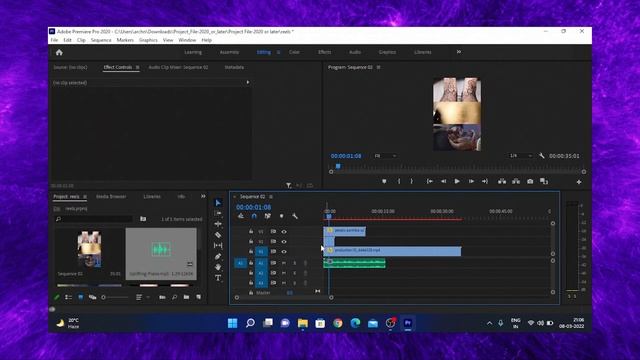Toggle V2 track output eye
This screenshot has width=640, height=360.
[x=284, y=241]
